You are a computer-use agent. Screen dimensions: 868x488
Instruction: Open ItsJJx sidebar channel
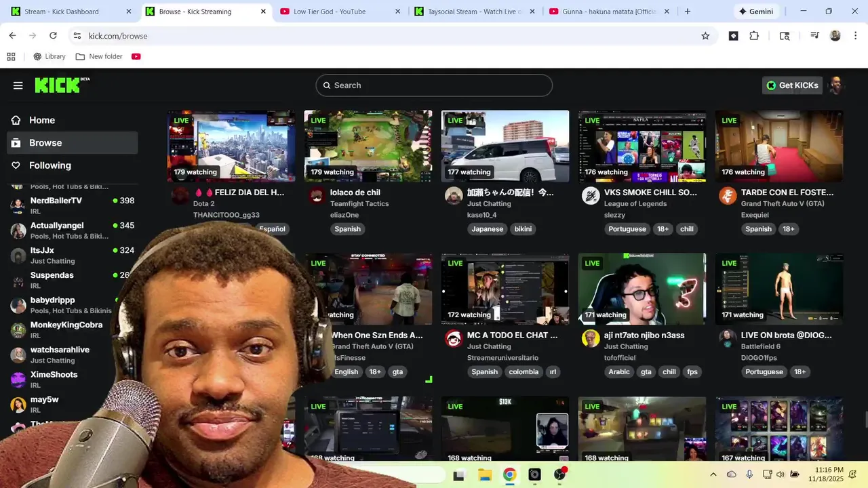pos(72,256)
